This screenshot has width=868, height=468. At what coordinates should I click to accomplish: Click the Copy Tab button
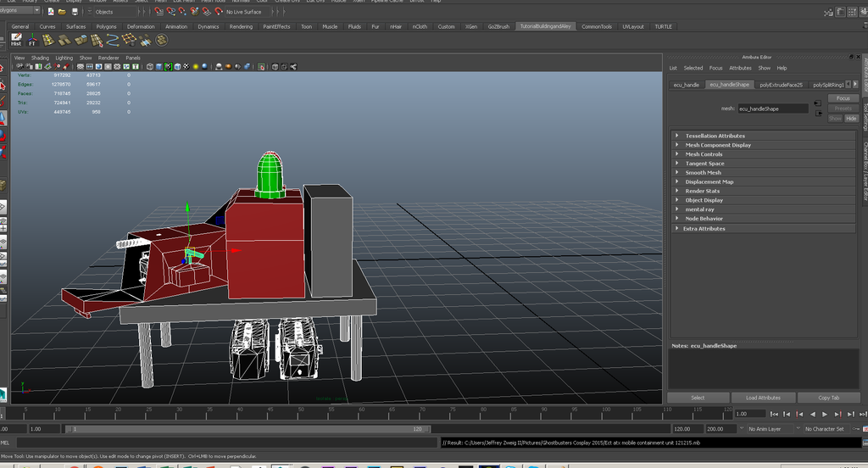829,398
